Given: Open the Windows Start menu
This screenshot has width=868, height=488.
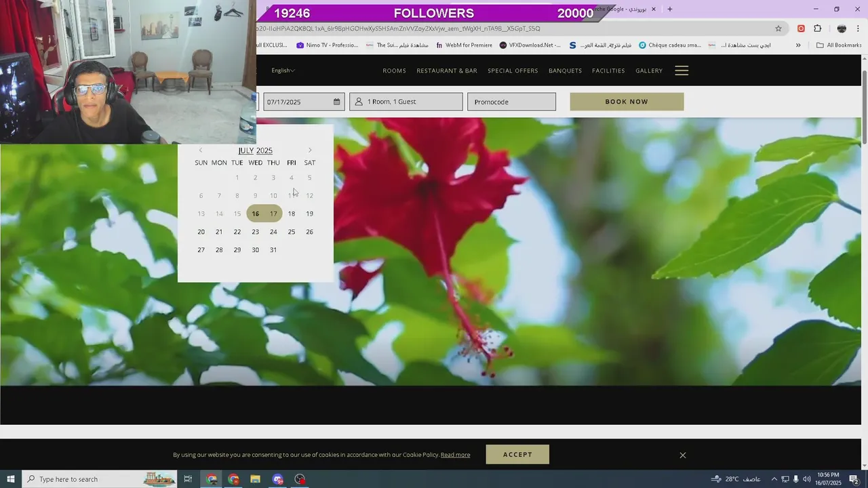Looking at the screenshot, I should [10, 479].
